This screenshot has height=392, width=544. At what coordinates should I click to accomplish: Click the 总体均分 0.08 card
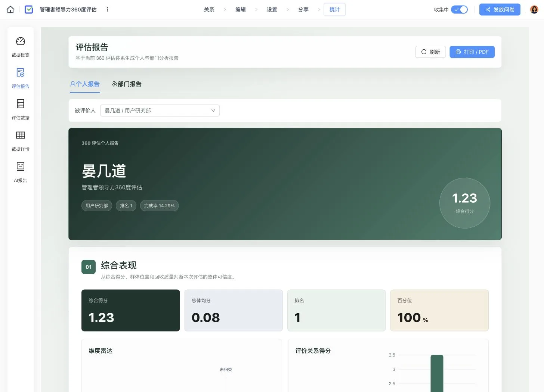234,310
